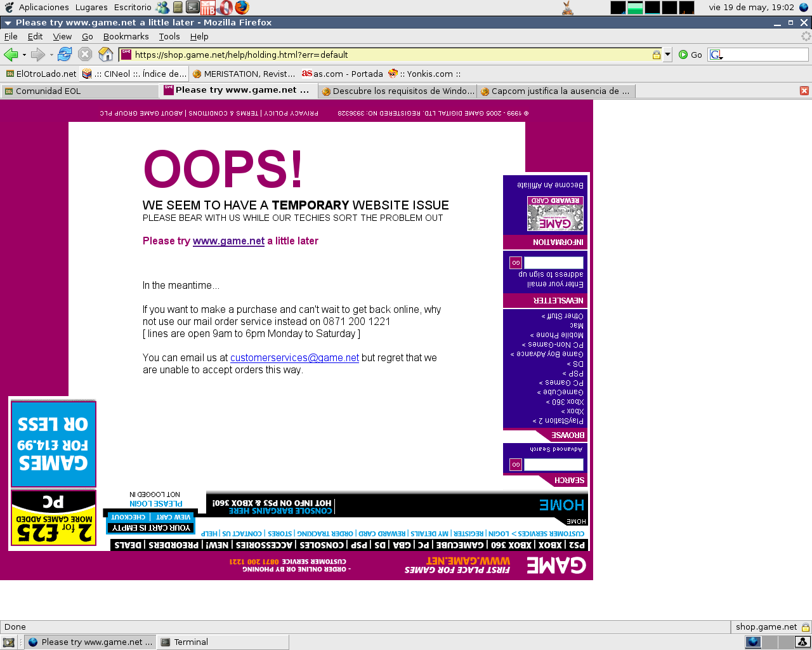Click the clock showing vie 19 de may
Image resolution: width=812 pixels, height=650 pixels.
click(x=752, y=8)
